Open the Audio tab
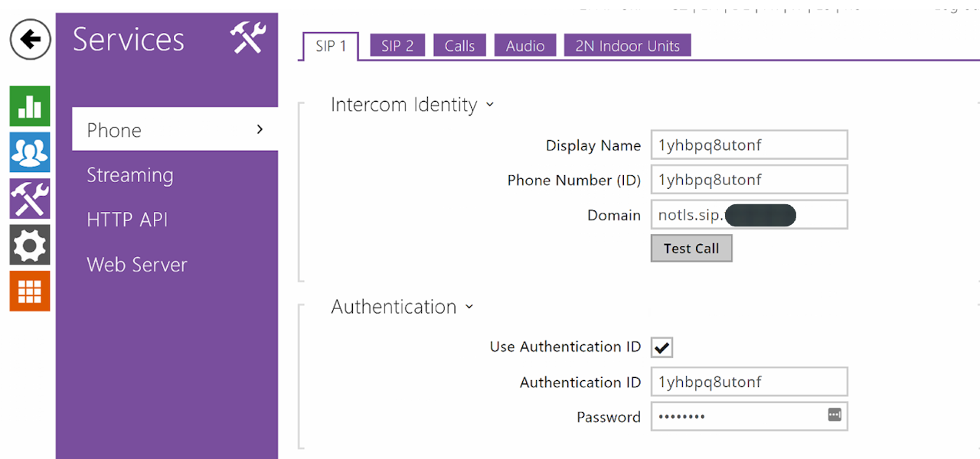The height and width of the screenshot is (459, 980). (x=524, y=46)
